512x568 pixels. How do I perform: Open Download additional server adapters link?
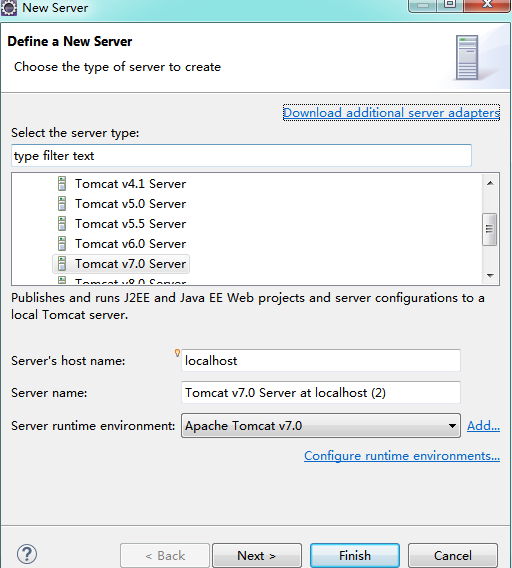pyautogui.click(x=391, y=113)
